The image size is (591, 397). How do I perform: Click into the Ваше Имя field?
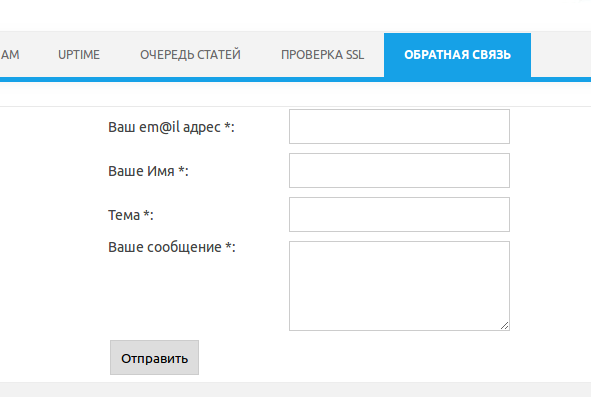click(399, 170)
